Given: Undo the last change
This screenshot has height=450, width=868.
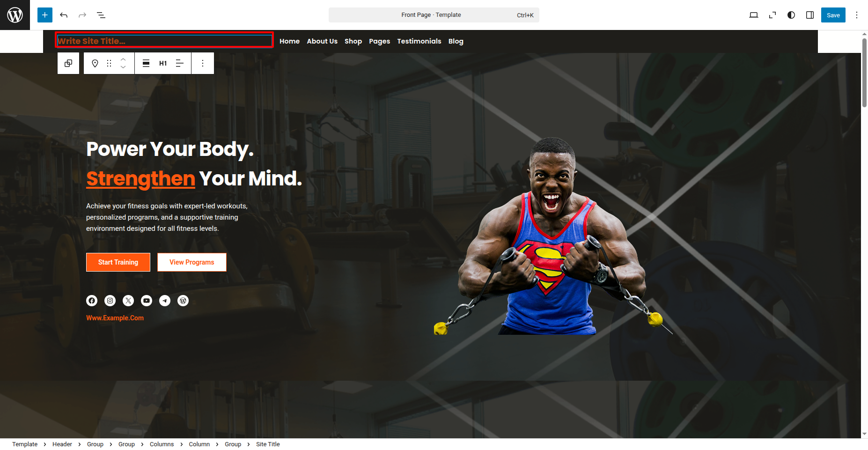Looking at the screenshot, I should tap(64, 15).
